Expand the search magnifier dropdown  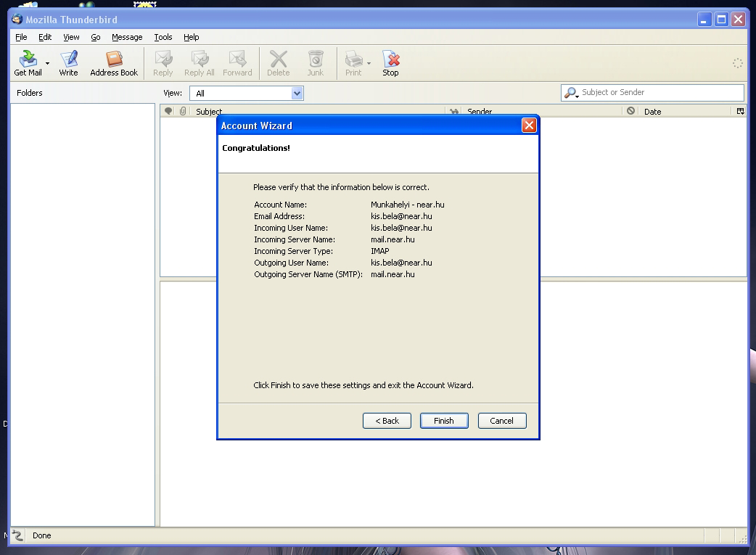click(572, 93)
